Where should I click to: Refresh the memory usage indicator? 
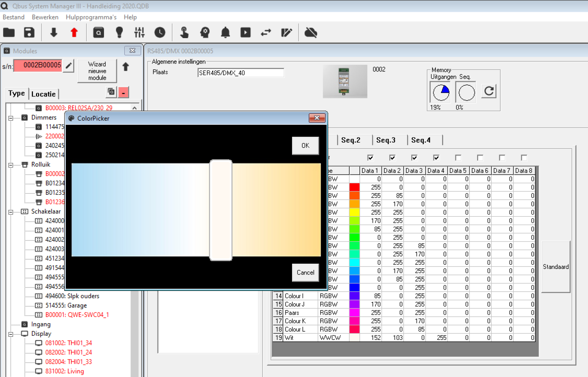pos(489,92)
